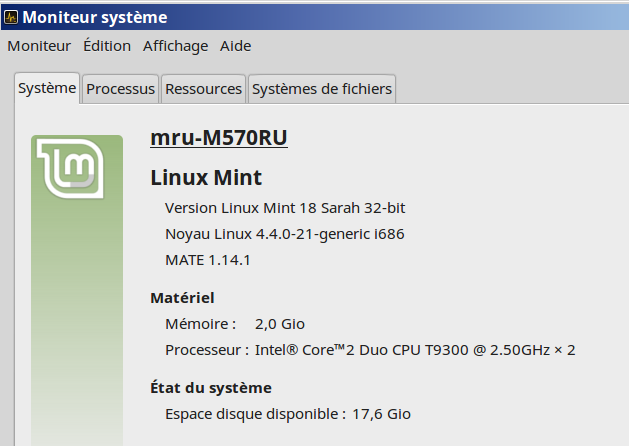This screenshot has height=446, width=629.
Task: Show the Systèmes de fichiers tab
Action: click(321, 89)
